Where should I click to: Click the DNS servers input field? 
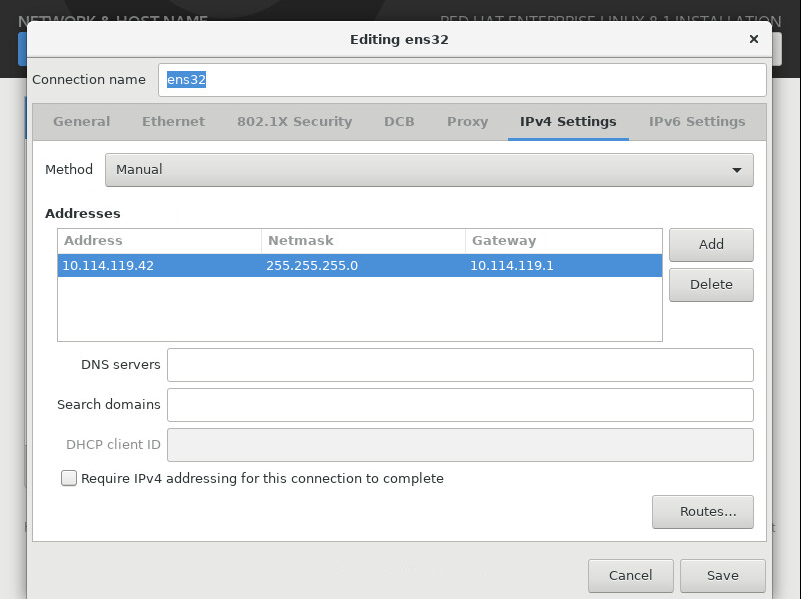coord(460,365)
